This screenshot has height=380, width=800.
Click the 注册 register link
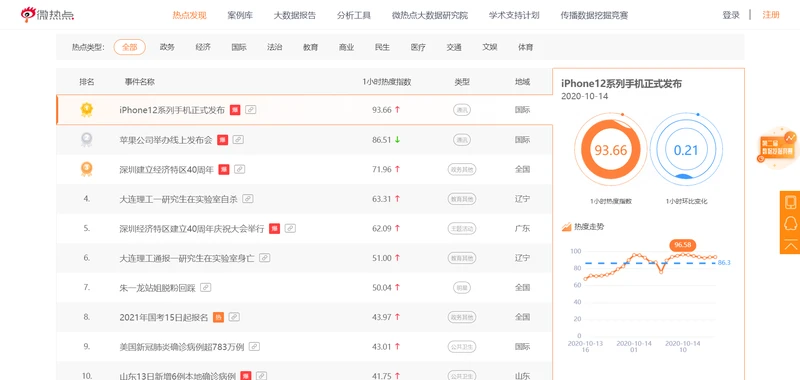771,15
